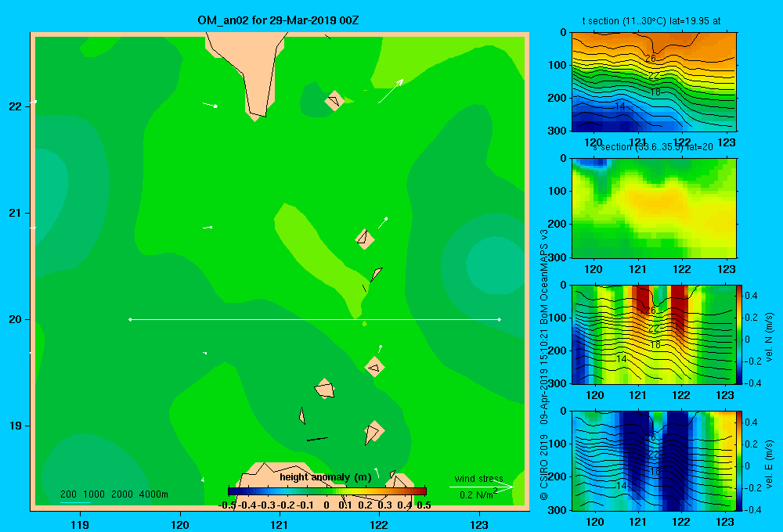The image size is (783, 532).
Task: Click the west endpoint of the section line
Action: pos(130,319)
